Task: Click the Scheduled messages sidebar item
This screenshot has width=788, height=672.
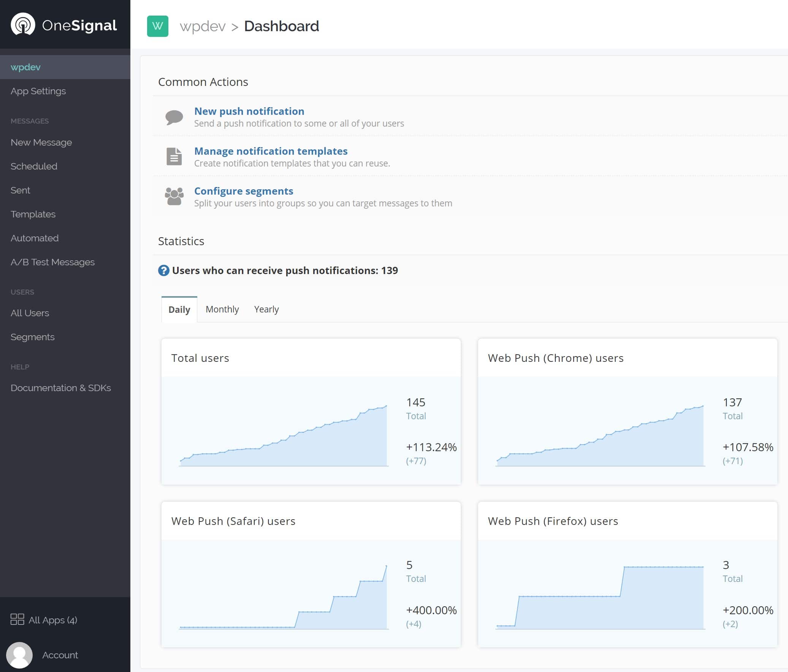Action: [33, 166]
